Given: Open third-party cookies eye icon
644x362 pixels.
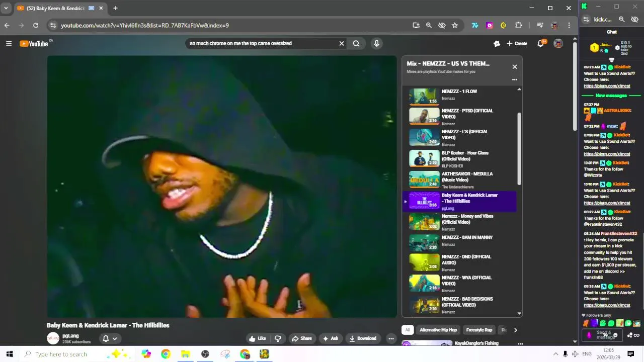Looking at the screenshot, I should 442,25.
